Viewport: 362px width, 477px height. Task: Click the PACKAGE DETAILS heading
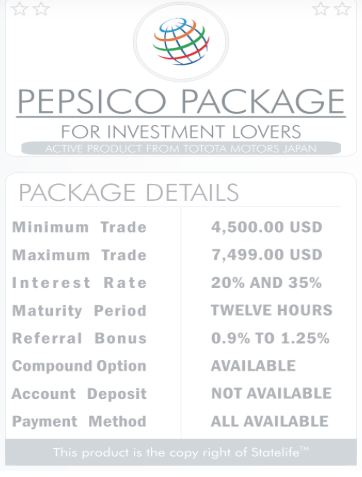pyautogui.click(x=129, y=192)
